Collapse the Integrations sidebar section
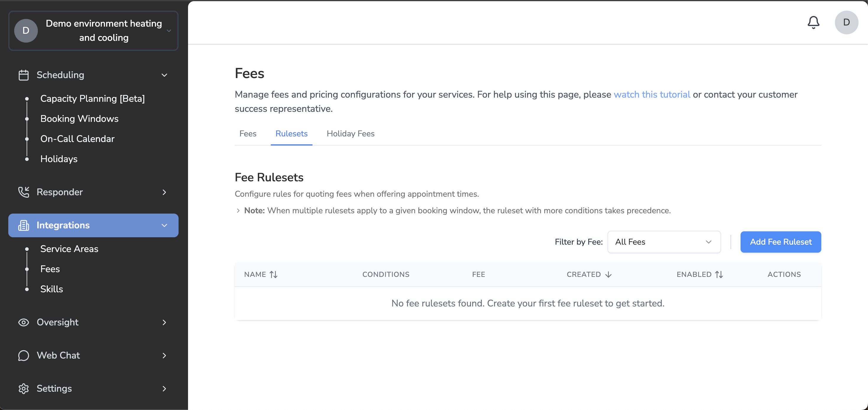868x410 pixels. point(164,225)
